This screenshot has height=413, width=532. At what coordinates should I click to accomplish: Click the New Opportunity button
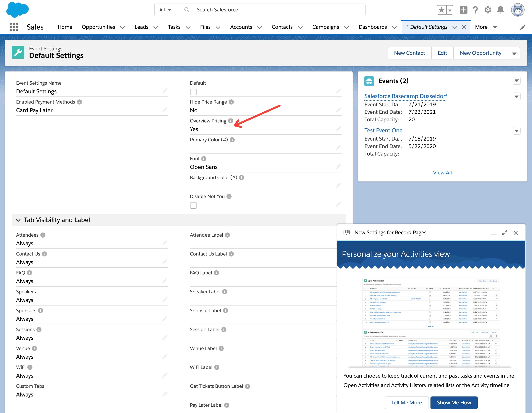pyautogui.click(x=481, y=53)
